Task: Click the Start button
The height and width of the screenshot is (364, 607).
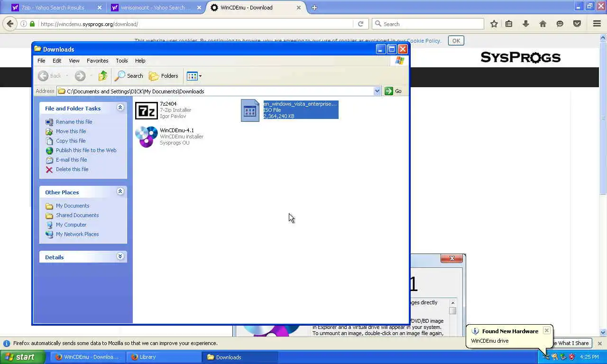Action: (22, 357)
